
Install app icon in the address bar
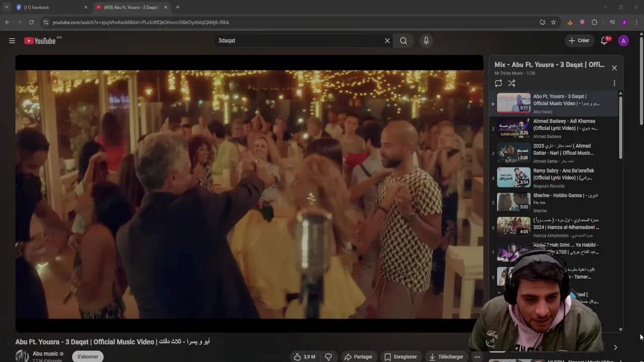pyautogui.click(x=542, y=22)
